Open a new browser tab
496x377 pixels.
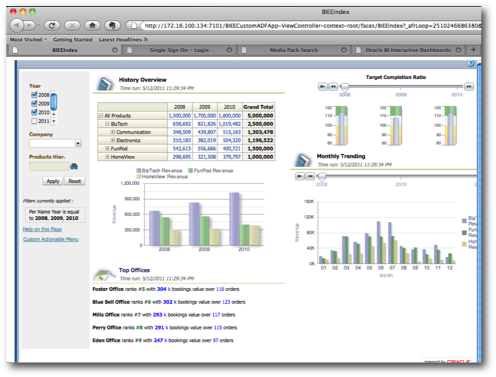pyautogui.click(x=473, y=50)
